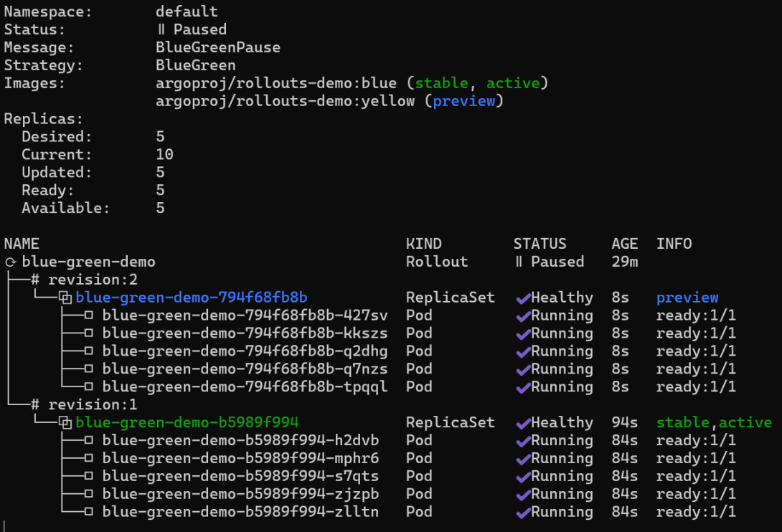Click the NAME column header
The height and width of the screenshot is (532, 782).
coord(22,244)
